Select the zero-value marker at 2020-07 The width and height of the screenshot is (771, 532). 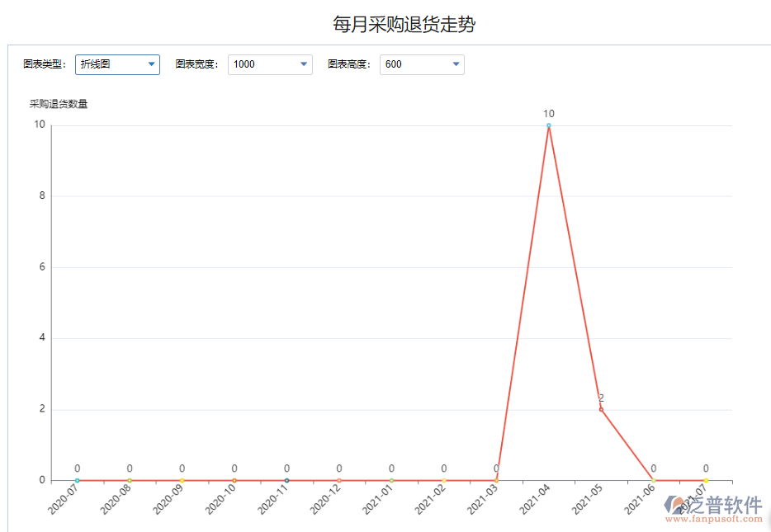78,479
